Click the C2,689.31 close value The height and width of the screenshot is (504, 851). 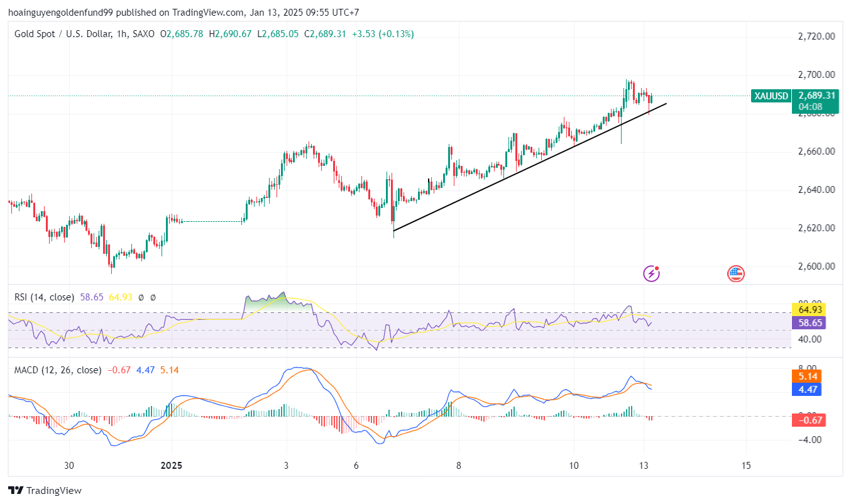click(325, 34)
